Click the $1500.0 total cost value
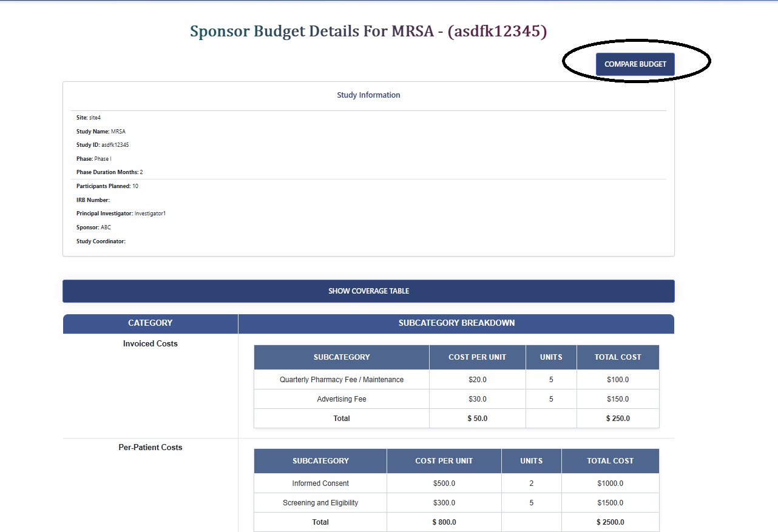Screen dimensions: 778x532 pyautogui.click(x=610, y=502)
